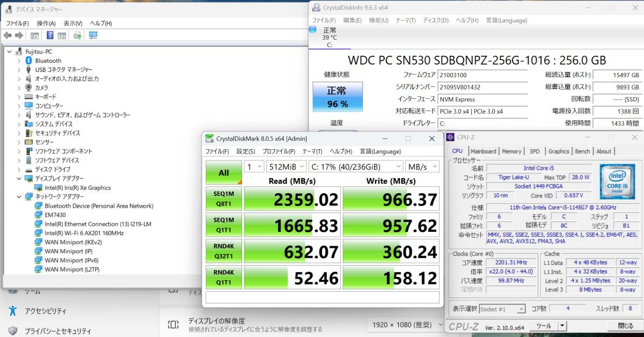Collapse the ディスプレイ アダプター category arrow
This screenshot has width=644, height=337.
[19, 178]
